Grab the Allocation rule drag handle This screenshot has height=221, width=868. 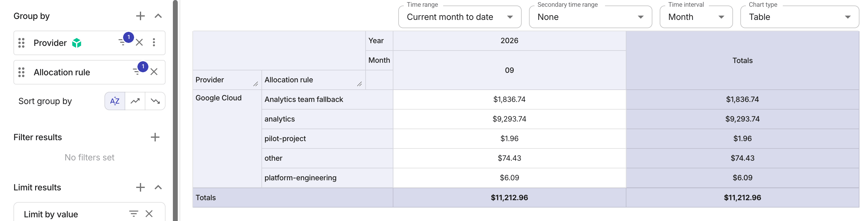pyautogui.click(x=21, y=72)
